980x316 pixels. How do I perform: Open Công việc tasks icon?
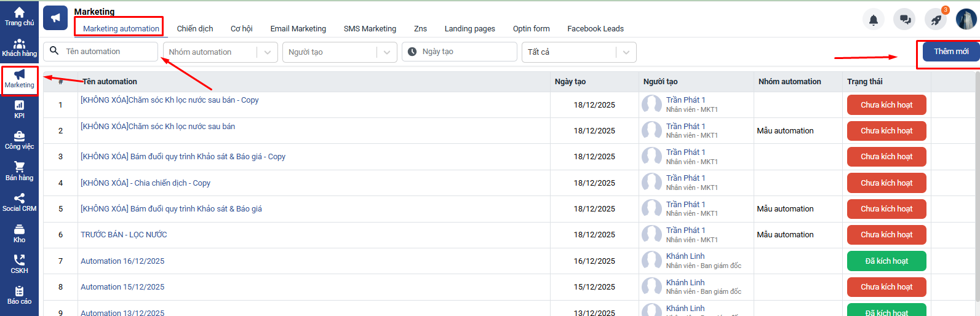19,140
